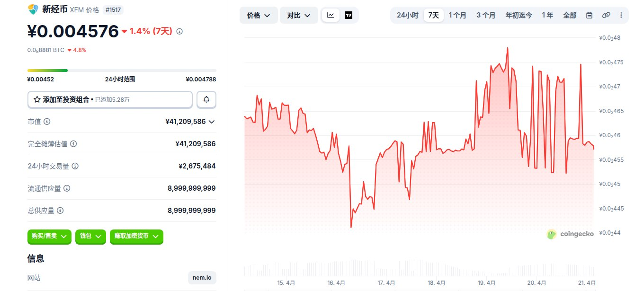Image resolution: width=644 pixels, height=291 pixels.
Task: Select the 全部 time range
Action: [x=570, y=15]
